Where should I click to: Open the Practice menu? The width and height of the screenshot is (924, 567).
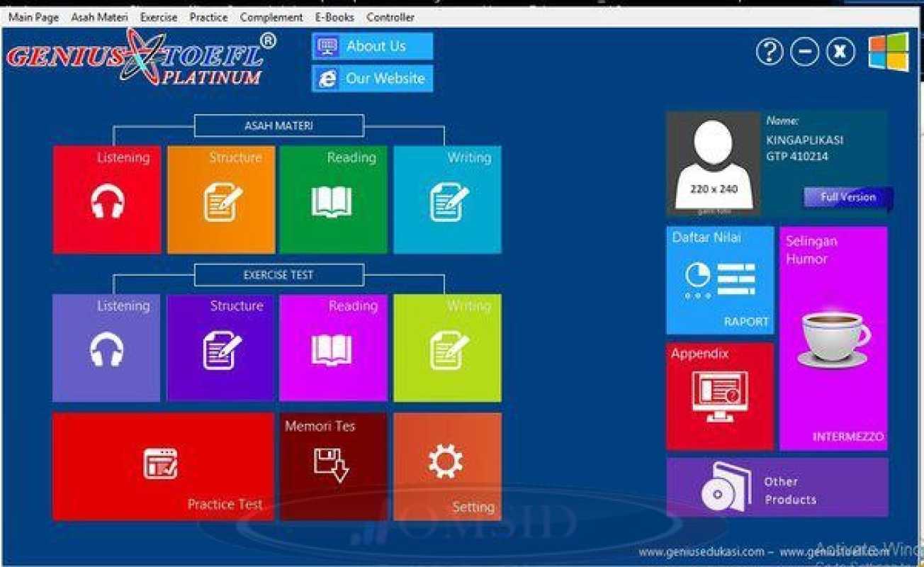pos(208,17)
